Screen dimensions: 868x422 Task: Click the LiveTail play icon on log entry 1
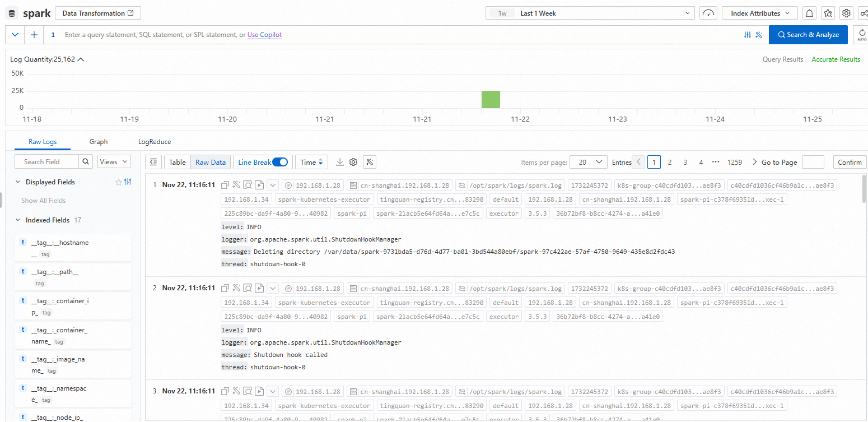(259, 185)
